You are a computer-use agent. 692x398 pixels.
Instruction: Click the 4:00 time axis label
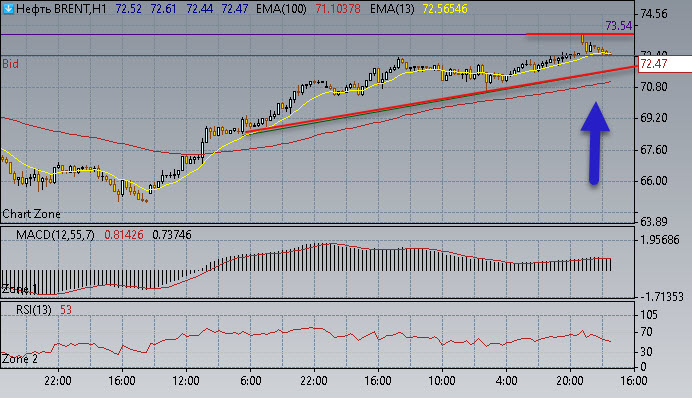point(506,381)
